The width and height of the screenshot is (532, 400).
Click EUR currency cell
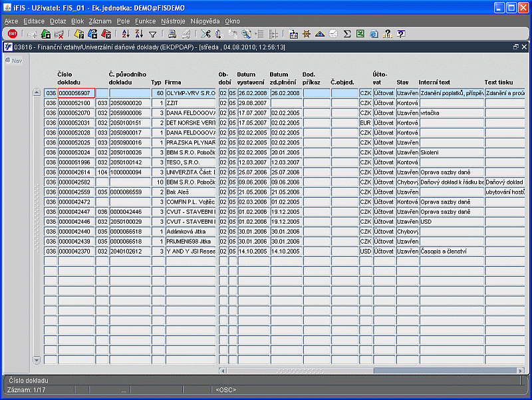pos(366,122)
